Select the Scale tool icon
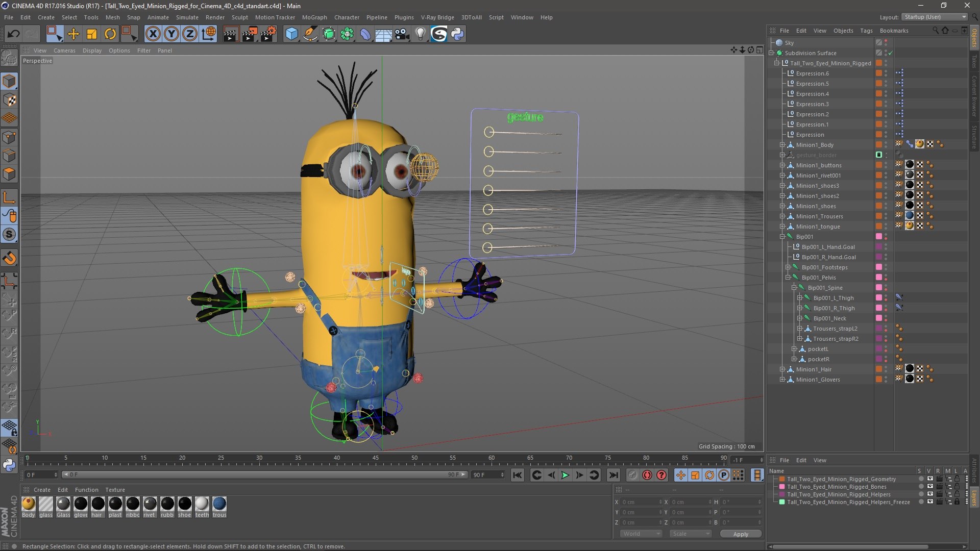980x551 pixels. click(x=92, y=34)
